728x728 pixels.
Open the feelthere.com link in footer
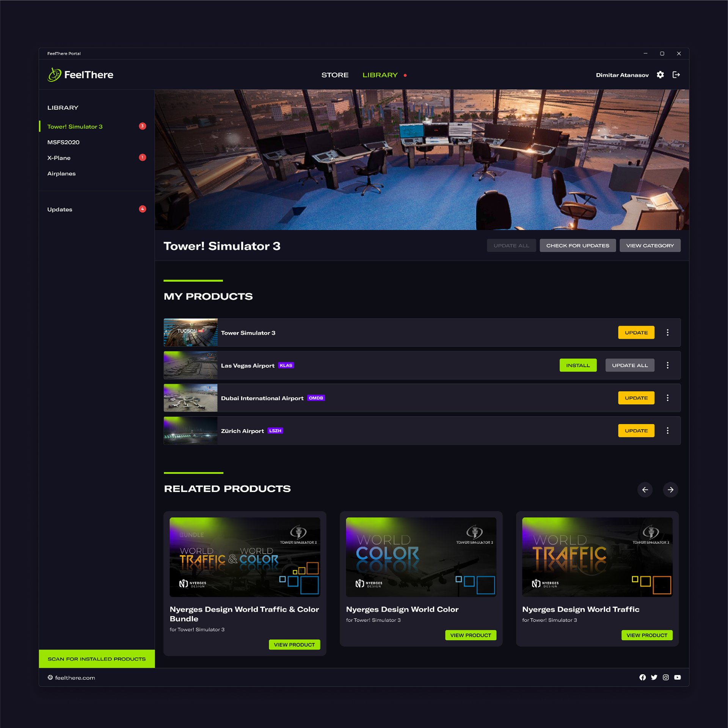75,678
